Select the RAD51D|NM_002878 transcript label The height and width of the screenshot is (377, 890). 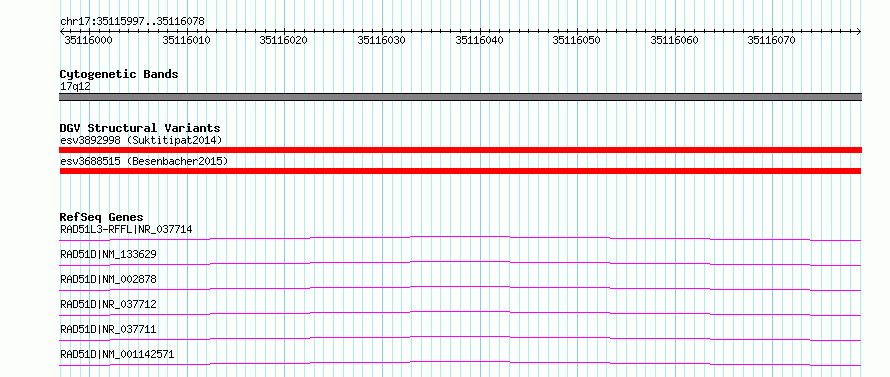[108, 279]
